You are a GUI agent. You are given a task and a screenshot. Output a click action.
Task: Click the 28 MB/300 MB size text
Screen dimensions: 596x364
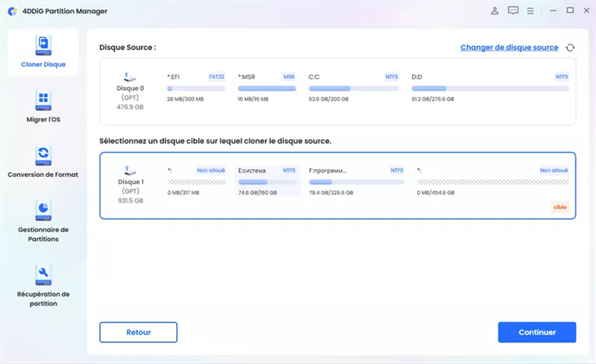point(185,99)
